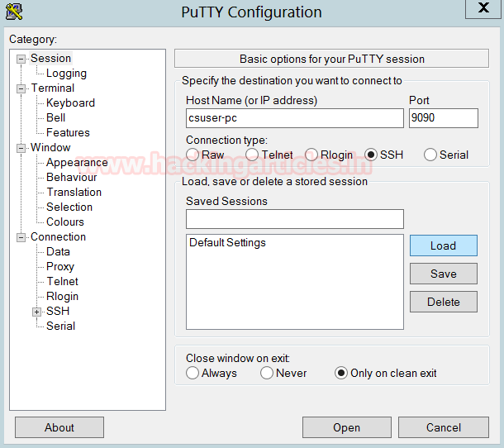Collapse the Connection category node
Viewport: 504px width, 448px height.
(21, 237)
